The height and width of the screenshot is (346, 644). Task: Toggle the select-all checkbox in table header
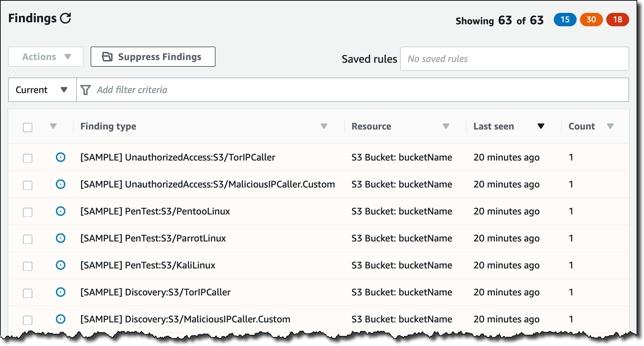(x=28, y=127)
